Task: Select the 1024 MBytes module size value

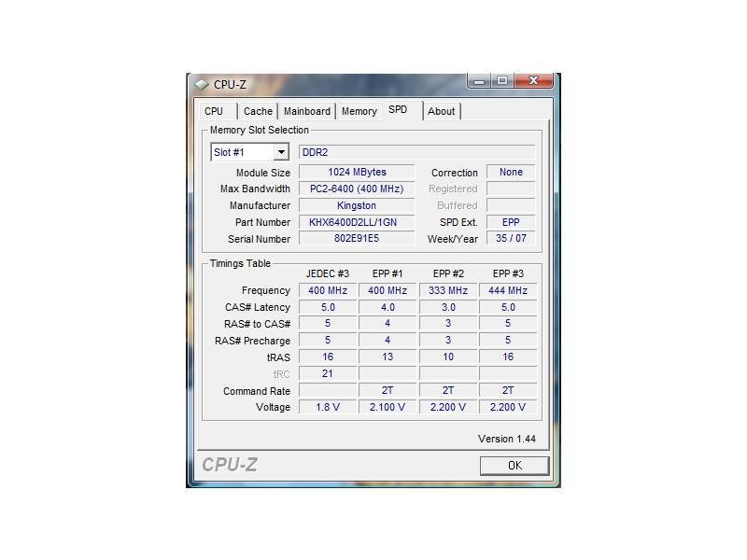Action: [357, 172]
